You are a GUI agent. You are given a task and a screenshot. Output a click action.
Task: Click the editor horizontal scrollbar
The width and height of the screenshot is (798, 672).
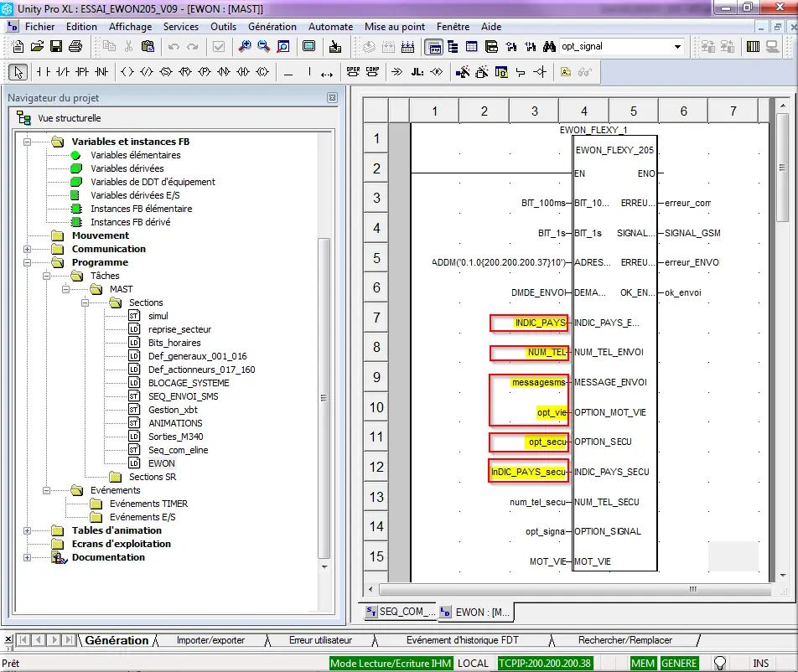coord(575,589)
